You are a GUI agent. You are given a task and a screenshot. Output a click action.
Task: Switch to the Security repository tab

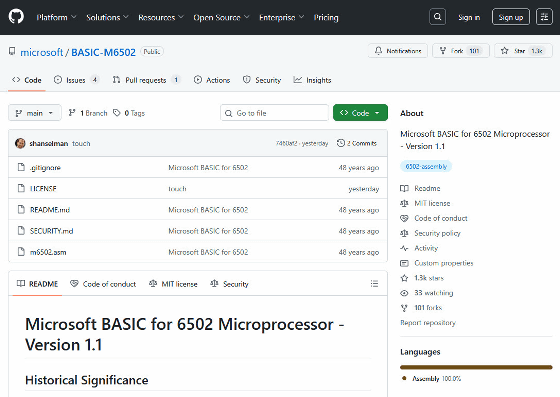[262, 80]
